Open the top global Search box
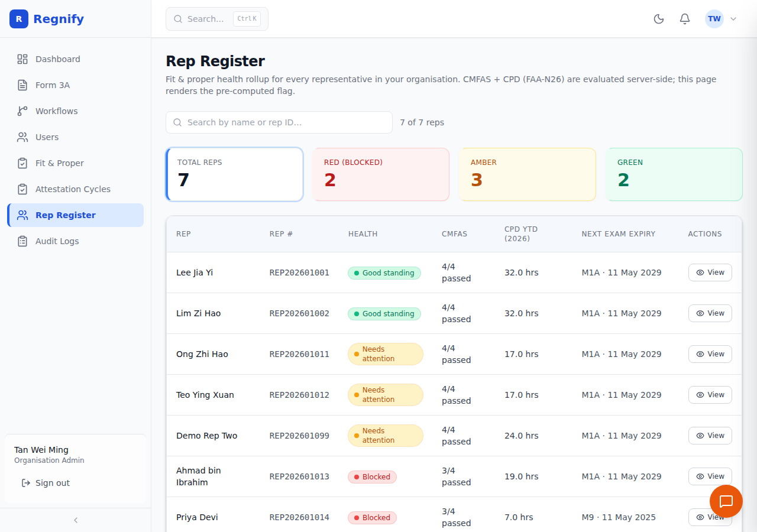Image resolution: width=757 pixels, height=532 pixels. 217,19
